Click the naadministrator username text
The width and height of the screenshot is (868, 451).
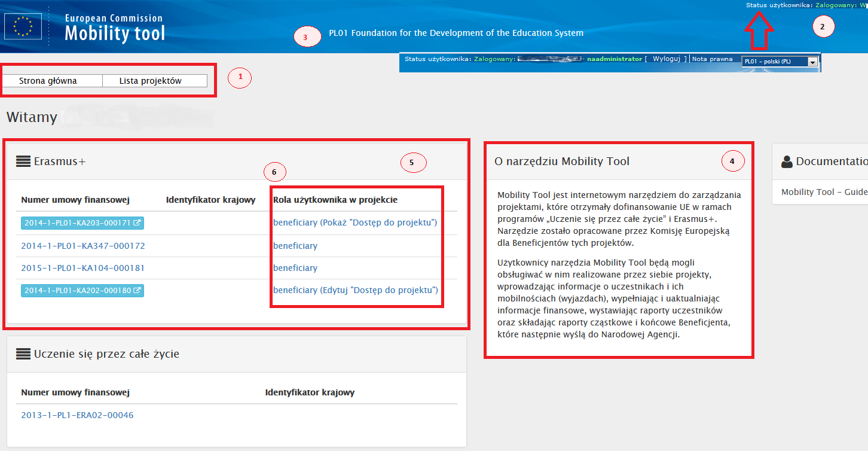click(x=615, y=59)
